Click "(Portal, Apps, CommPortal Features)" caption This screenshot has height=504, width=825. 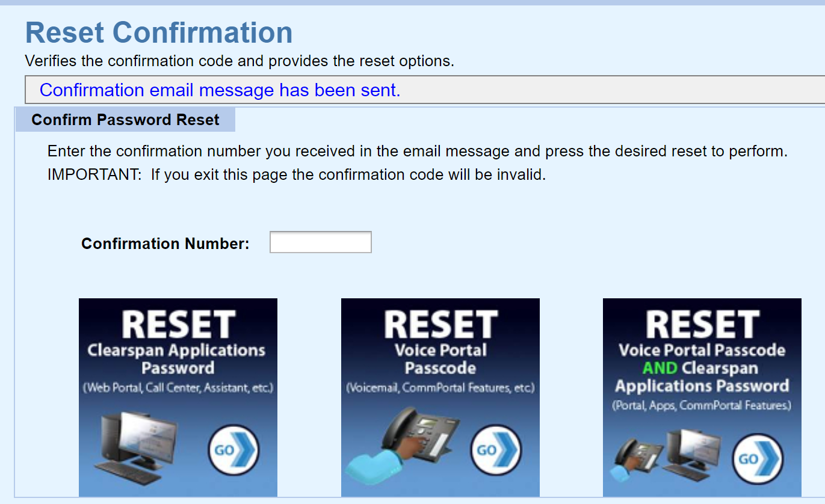click(x=702, y=405)
